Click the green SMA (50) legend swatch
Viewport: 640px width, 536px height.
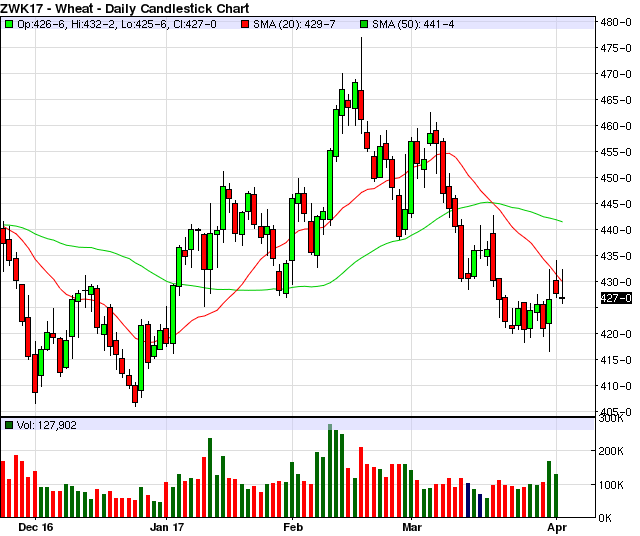[364, 24]
